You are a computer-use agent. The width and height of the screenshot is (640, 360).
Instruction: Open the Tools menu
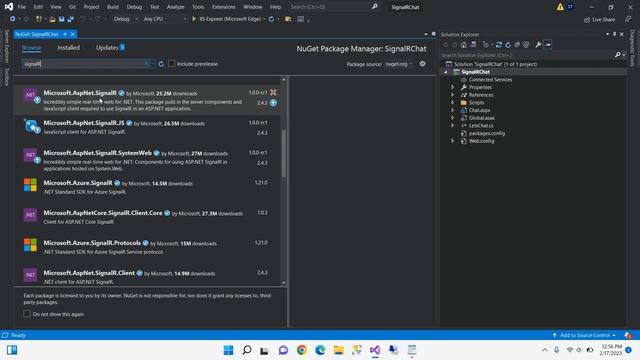[198, 7]
